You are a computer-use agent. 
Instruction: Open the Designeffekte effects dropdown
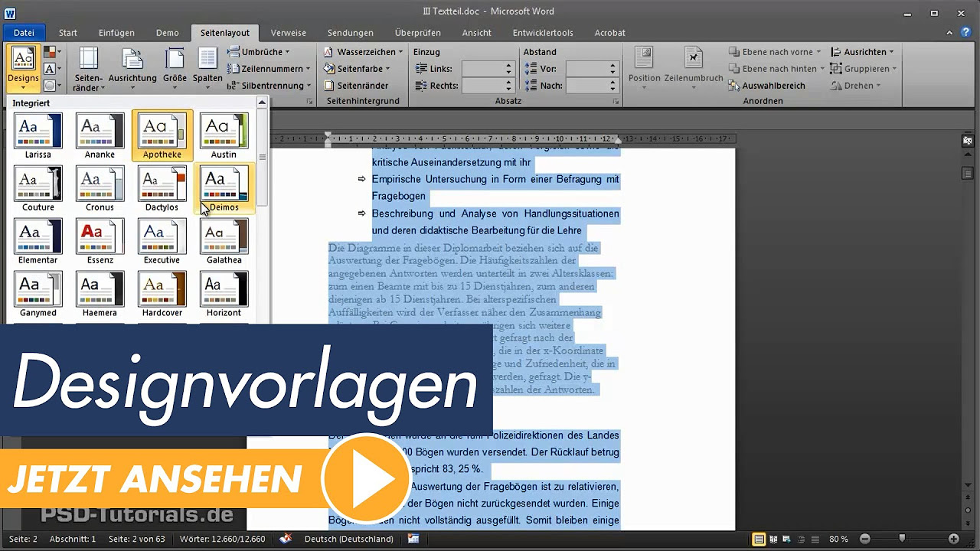click(x=51, y=86)
